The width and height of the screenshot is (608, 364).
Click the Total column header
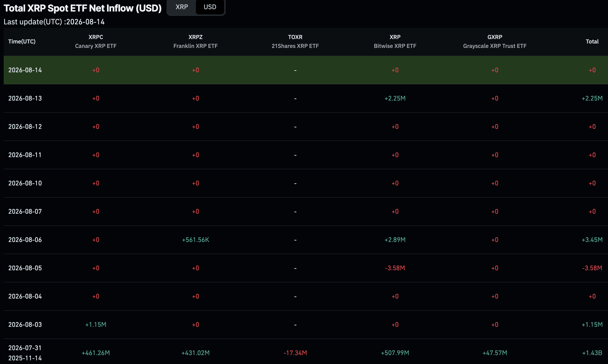[x=592, y=41]
